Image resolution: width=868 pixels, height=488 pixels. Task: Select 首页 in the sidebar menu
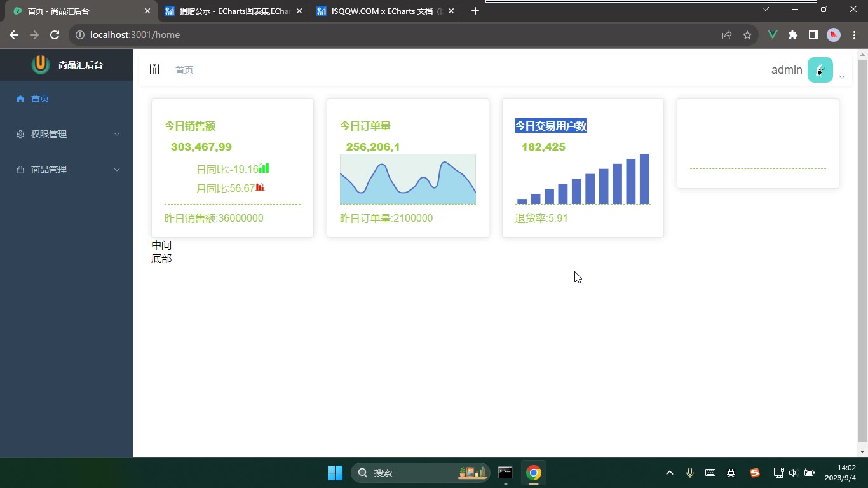click(67, 98)
